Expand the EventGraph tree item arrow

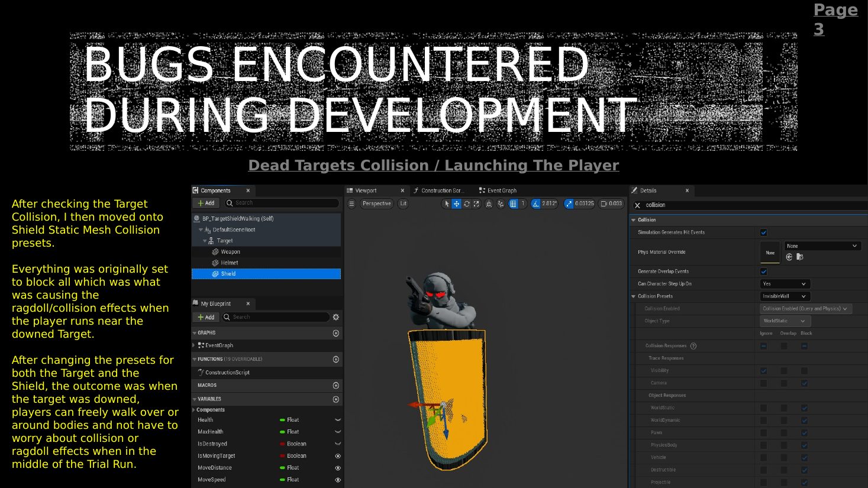[x=193, y=345]
